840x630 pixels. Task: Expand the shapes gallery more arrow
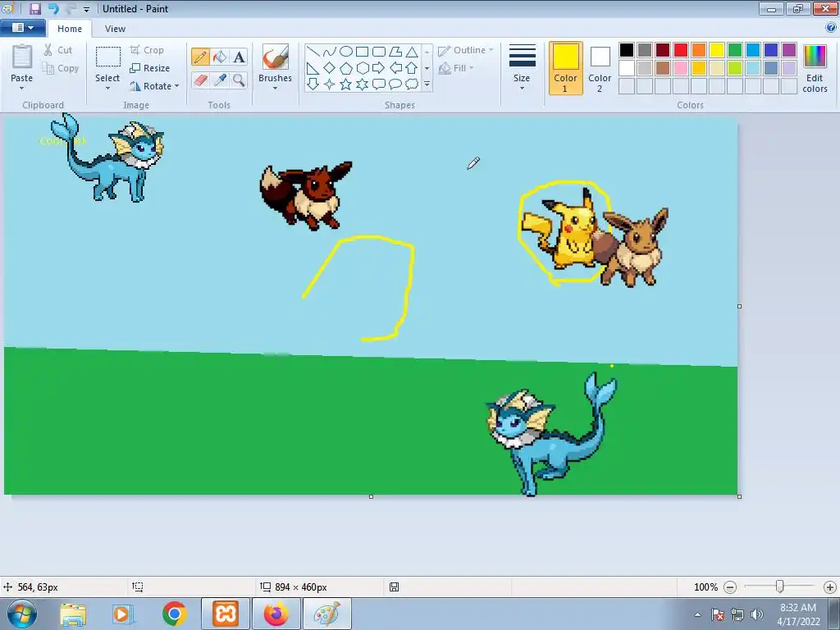coord(427,84)
